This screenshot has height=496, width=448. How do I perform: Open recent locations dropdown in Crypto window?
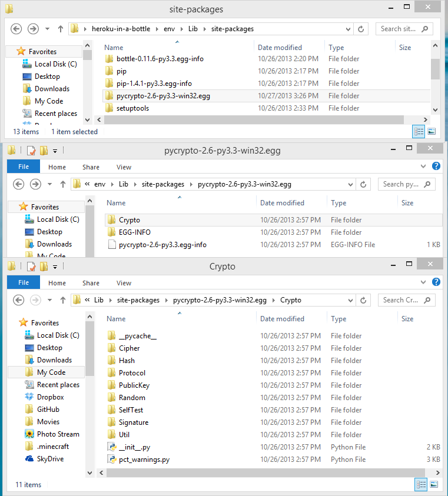[x=49, y=300]
